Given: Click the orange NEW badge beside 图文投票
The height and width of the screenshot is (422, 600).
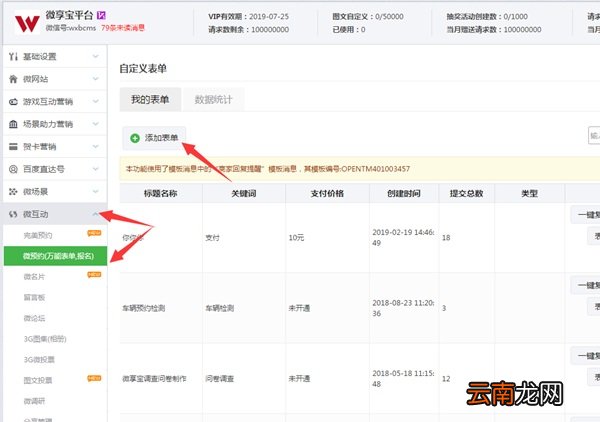Looking at the screenshot, I should click(94, 378).
